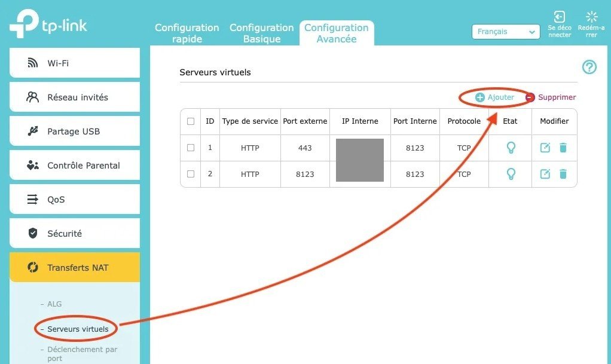Select the Serveurs virtuels submenu entry
This screenshot has height=364, width=611.
[x=78, y=329]
